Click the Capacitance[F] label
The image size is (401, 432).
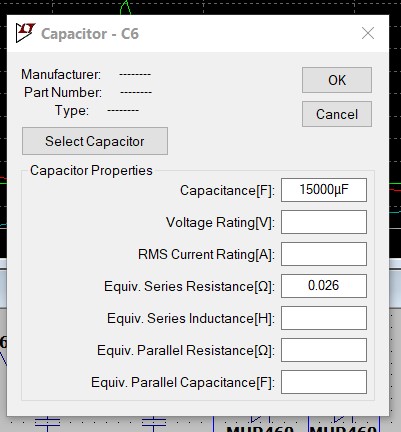click(227, 191)
